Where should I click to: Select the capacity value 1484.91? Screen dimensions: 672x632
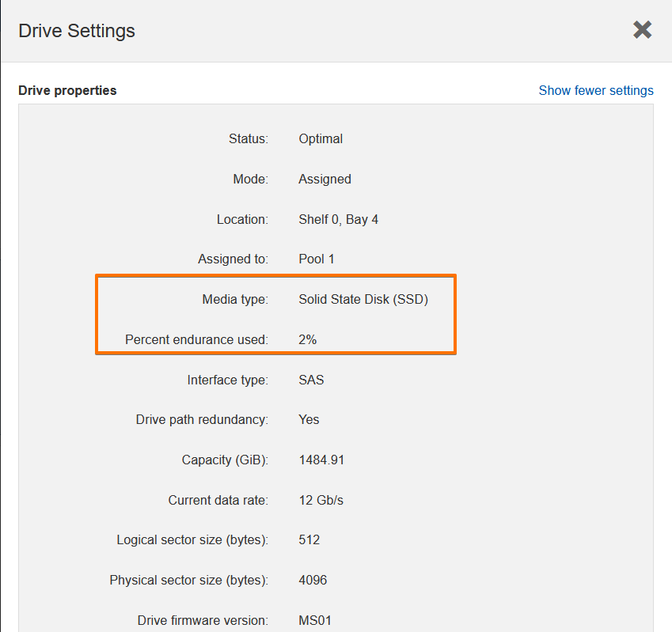321,460
